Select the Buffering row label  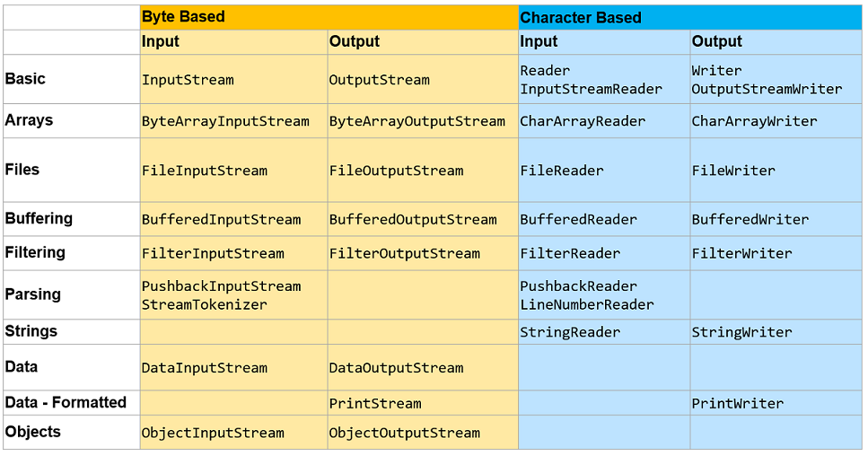tap(39, 219)
